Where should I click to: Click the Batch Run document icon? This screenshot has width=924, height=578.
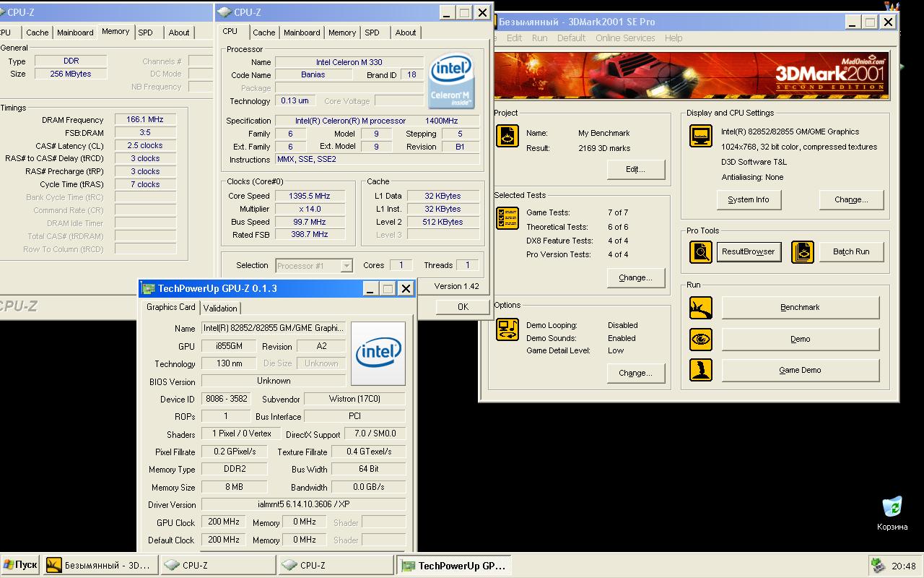tap(803, 251)
